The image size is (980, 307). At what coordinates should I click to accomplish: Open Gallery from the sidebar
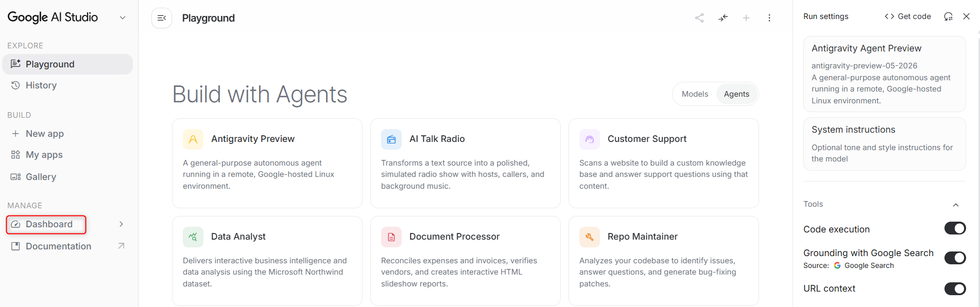point(67,177)
